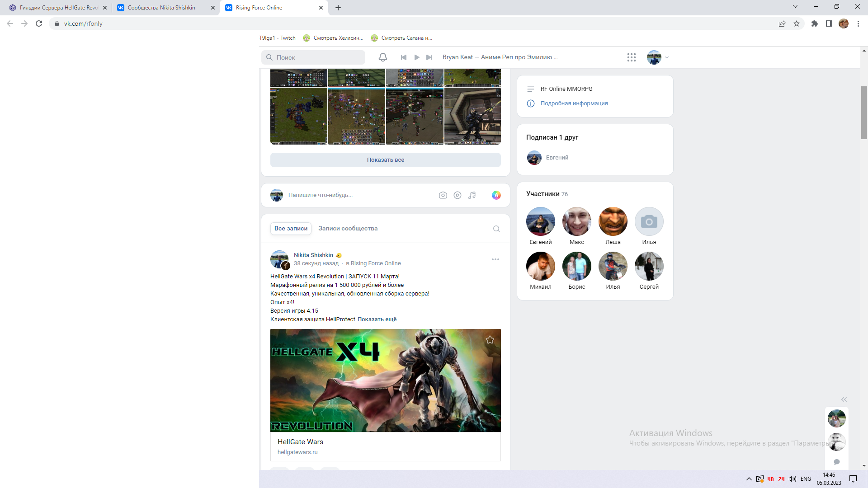Bookmark this page with star icon
The image size is (868, 488).
point(797,23)
